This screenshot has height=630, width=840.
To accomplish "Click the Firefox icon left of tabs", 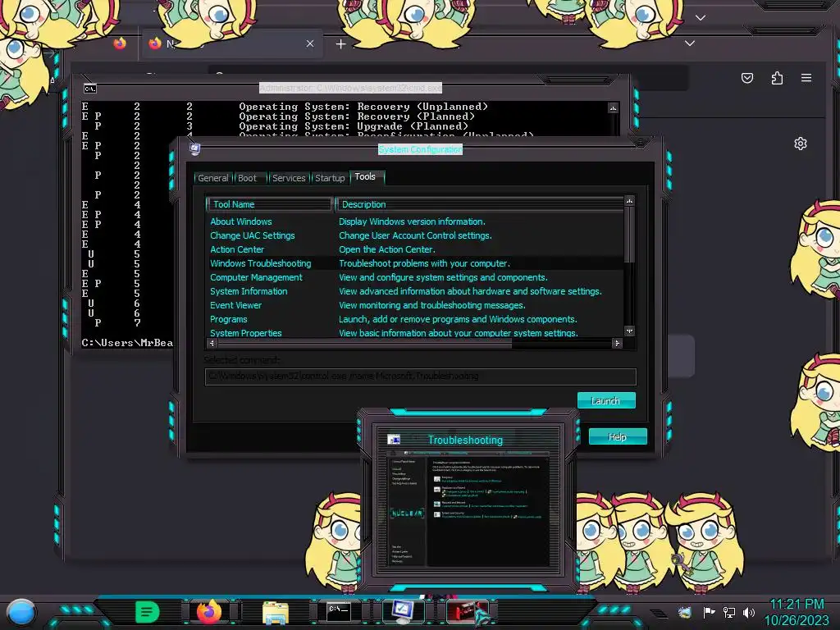I will (x=120, y=43).
